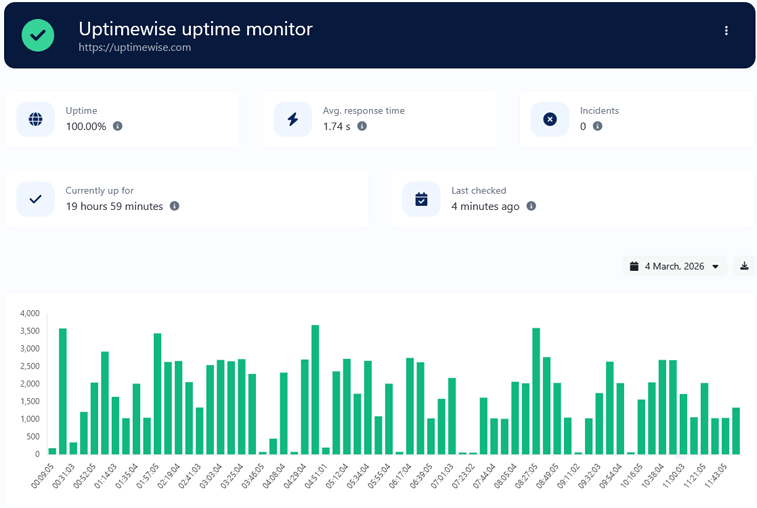Open the uptimewise.com URL link
The width and height of the screenshot is (757, 508).
134,47
